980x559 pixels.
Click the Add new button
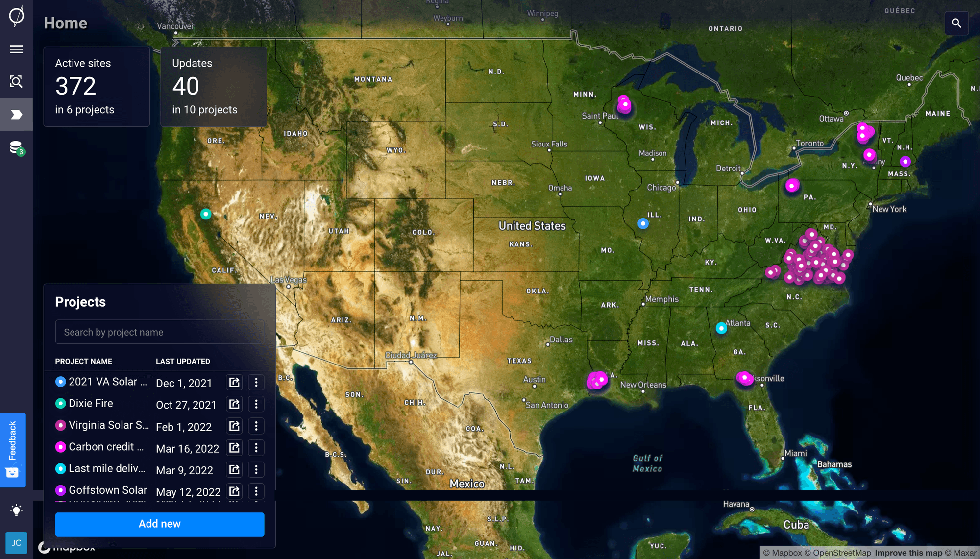click(x=159, y=524)
